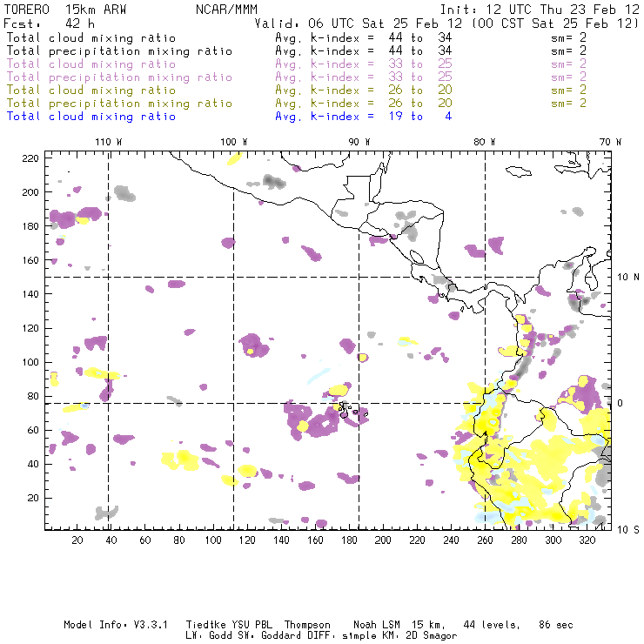Click the "10 S" latitude label
Viewport: 644px width, 644px height.
point(628,530)
